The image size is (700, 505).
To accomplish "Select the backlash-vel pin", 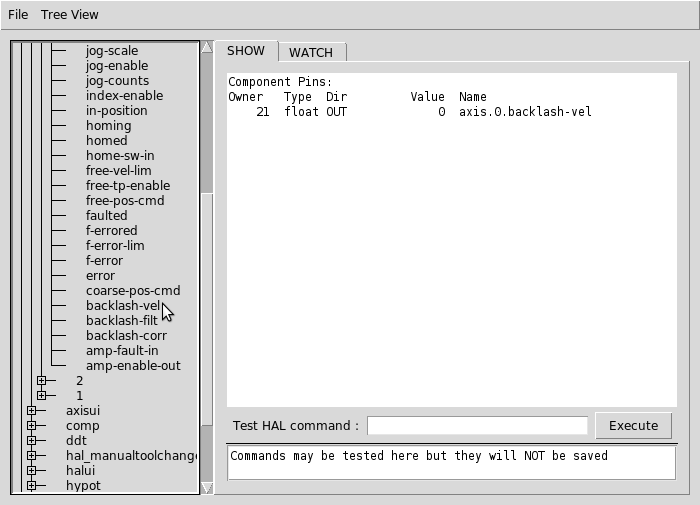I will [123, 306].
